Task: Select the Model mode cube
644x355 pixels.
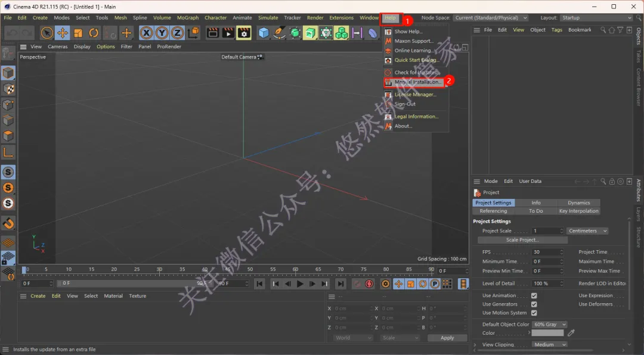Action: coord(8,73)
